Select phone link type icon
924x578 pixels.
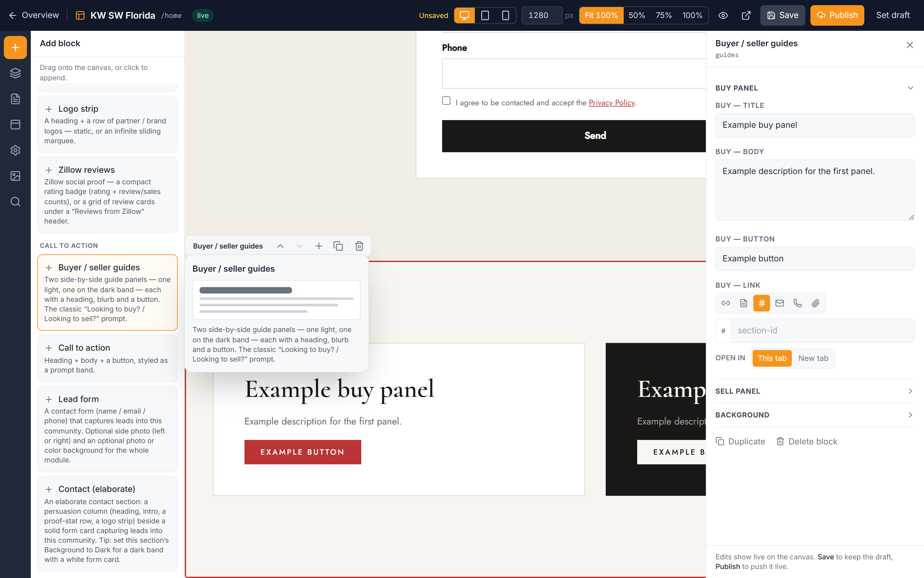click(x=797, y=303)
